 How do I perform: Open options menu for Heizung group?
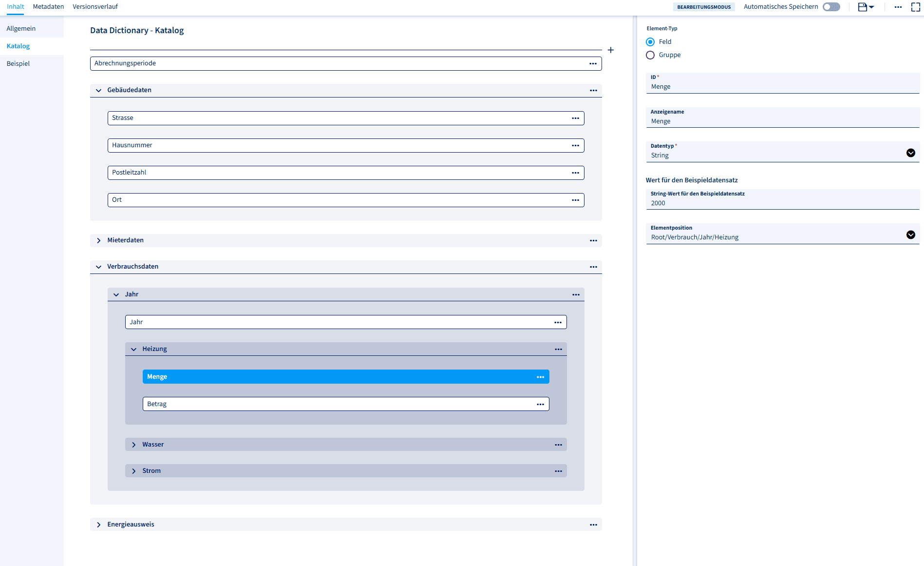click(558, 350)
